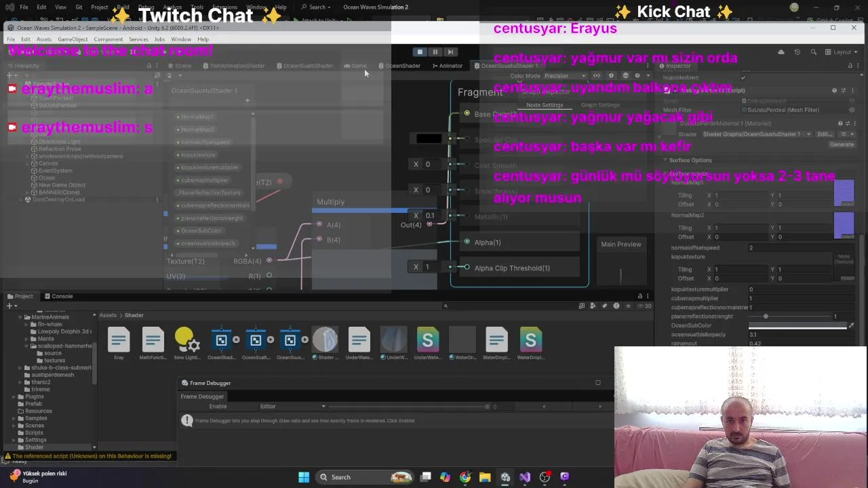Expand wholeworldobjectwithoutcamera in Hierarchy
Image resolution: width=868 pixels, height=488 pixels.
tap(27, 156)
